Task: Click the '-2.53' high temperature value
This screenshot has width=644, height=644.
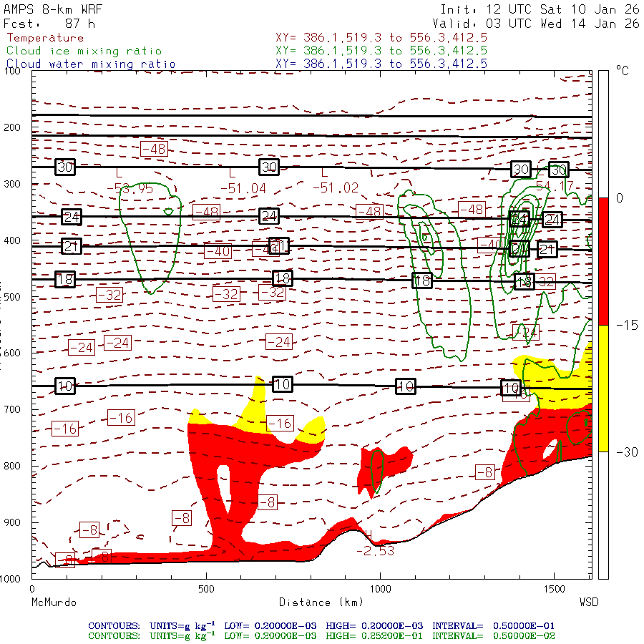Action: point(376,551)
